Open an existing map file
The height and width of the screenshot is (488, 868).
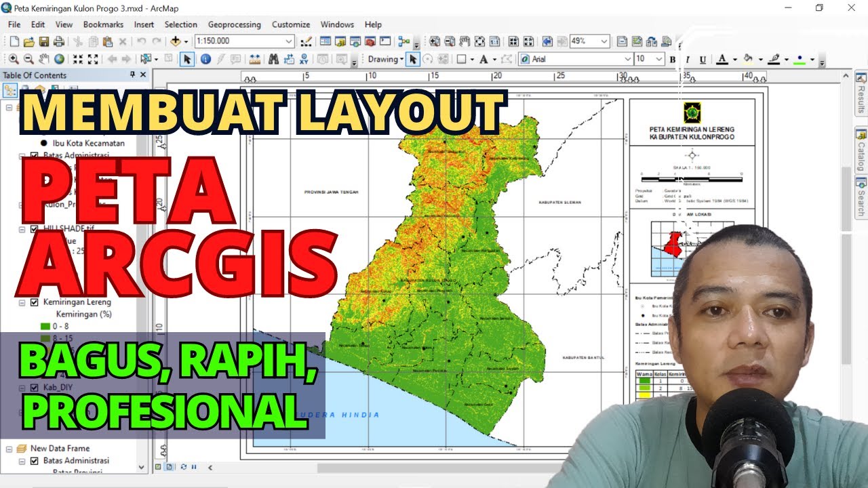(29, 41)
